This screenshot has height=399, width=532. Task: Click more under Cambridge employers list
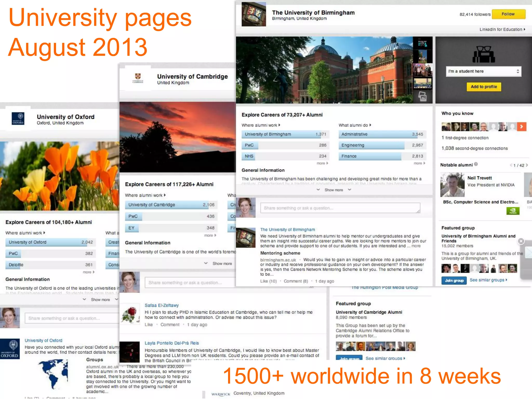pyautogui.click(x=210, y=235)
